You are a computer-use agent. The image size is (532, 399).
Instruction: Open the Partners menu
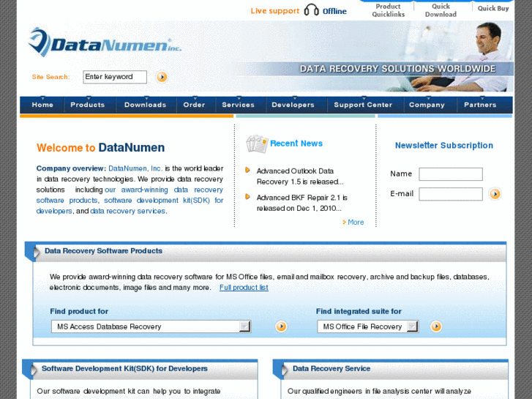coord(480,105)
